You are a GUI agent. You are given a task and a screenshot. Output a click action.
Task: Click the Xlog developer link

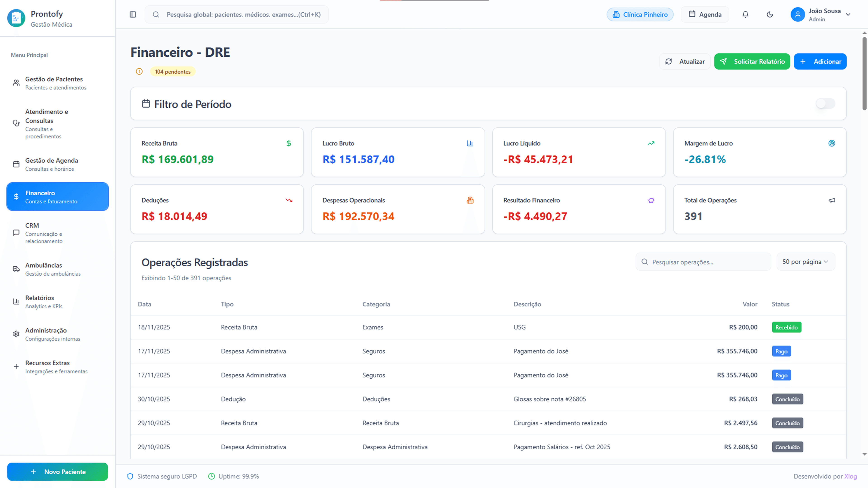point(850,476)
